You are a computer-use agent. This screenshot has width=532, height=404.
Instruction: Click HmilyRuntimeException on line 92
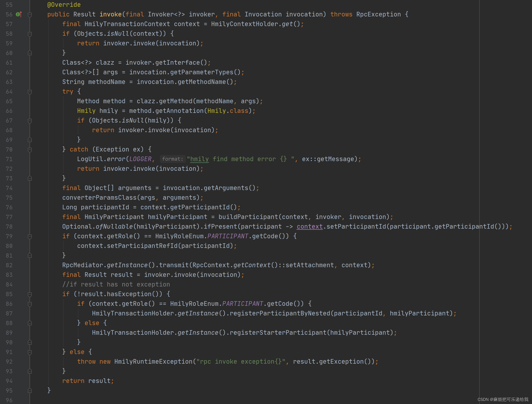point(154,362)
